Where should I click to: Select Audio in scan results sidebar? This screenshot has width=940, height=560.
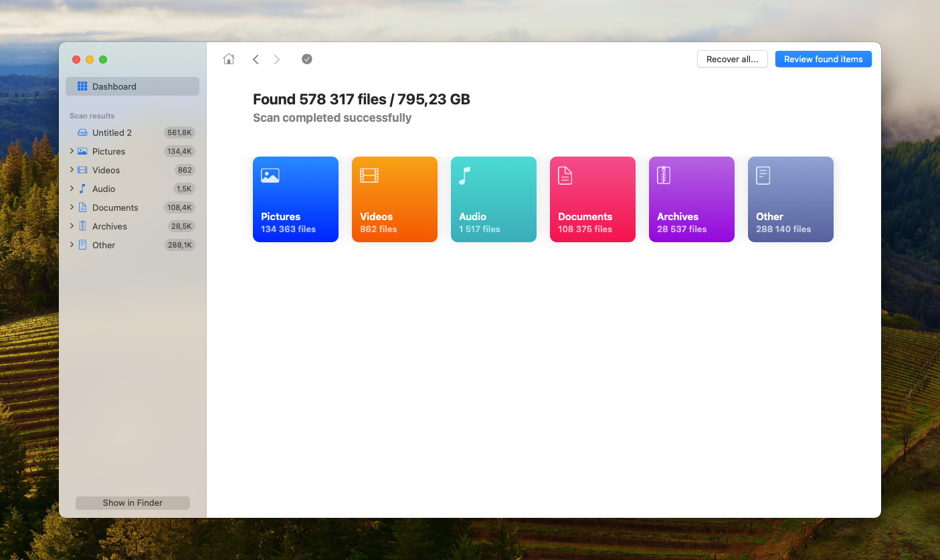[x=104, y=189]
